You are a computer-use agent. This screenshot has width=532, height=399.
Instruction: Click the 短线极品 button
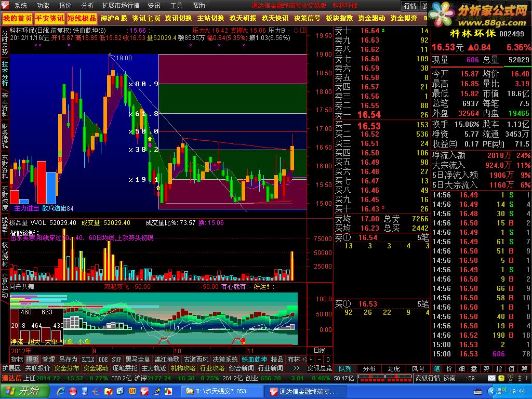(x=82, y=18)
